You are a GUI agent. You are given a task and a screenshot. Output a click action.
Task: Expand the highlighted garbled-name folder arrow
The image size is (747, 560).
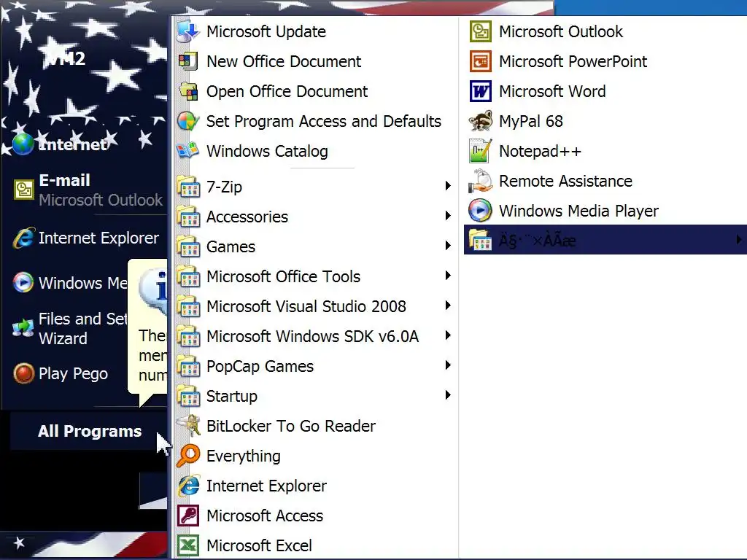click(739, 239)
